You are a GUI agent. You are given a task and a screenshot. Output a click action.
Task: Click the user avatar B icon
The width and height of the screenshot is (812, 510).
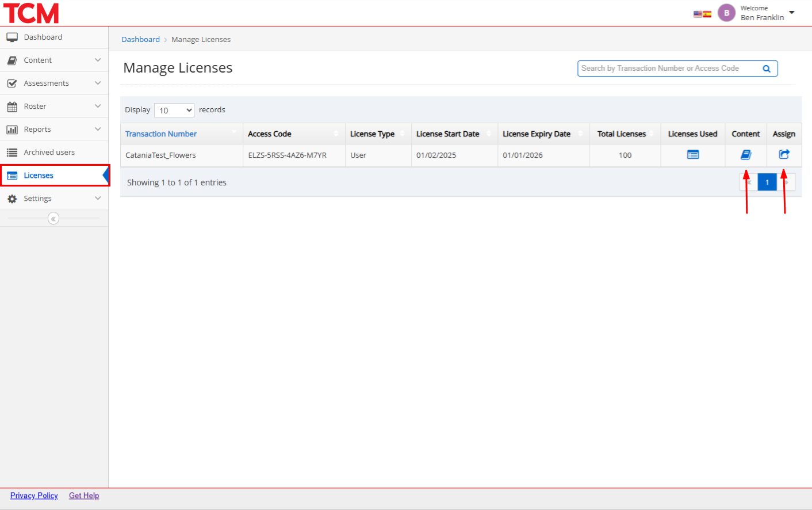click(x=726, y=13)
